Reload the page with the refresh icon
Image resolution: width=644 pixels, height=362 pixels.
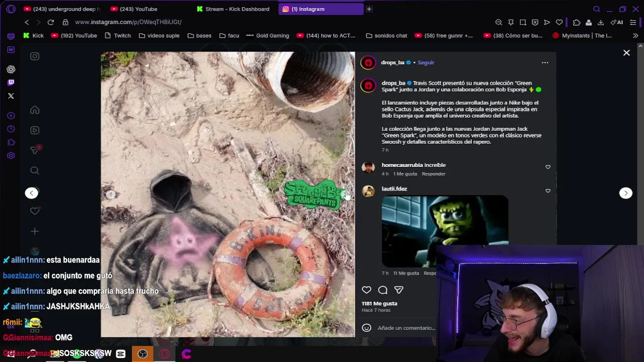(x=51, y=22)
